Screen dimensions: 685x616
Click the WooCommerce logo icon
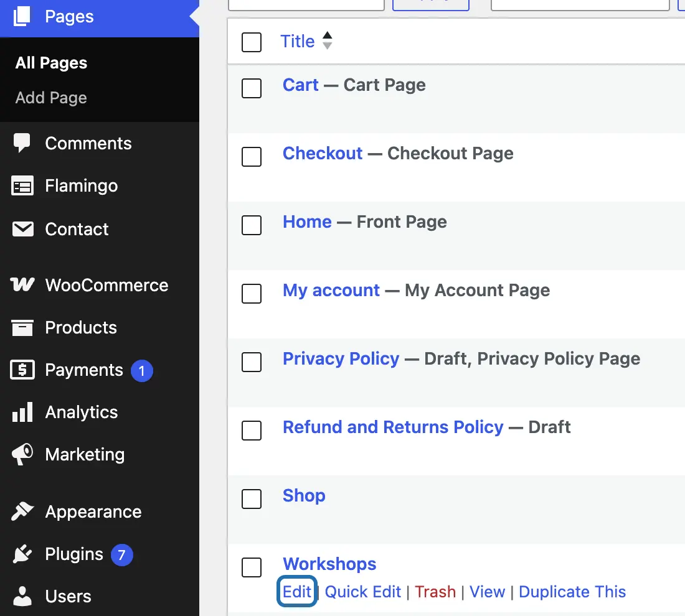(x=22, y=284)
